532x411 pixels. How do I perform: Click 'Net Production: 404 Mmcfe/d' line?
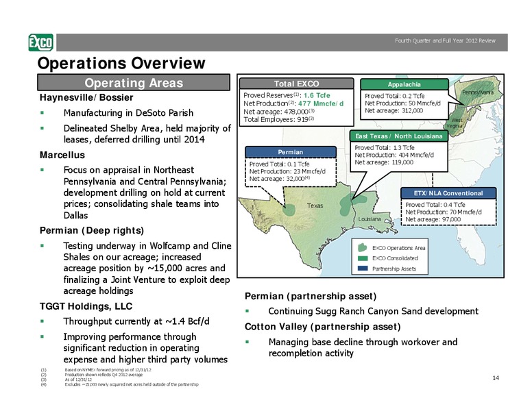pos(394,155)
